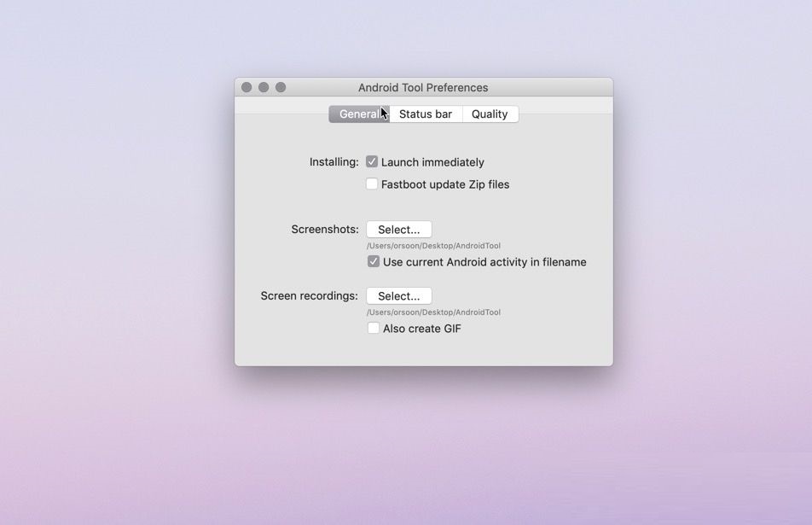This screenshot has height=525, width=812.
Task: Enable Fastboot update Zip files checkbox
Action: [372, 184]
